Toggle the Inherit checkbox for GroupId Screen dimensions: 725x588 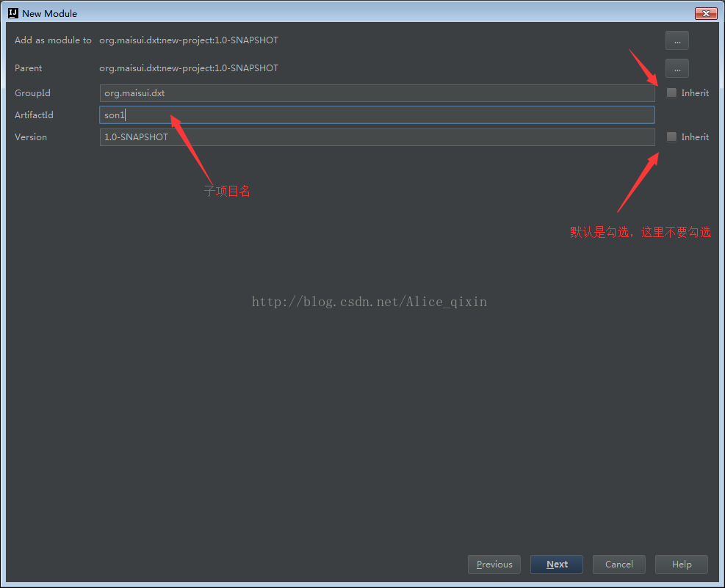pos(671,92)
